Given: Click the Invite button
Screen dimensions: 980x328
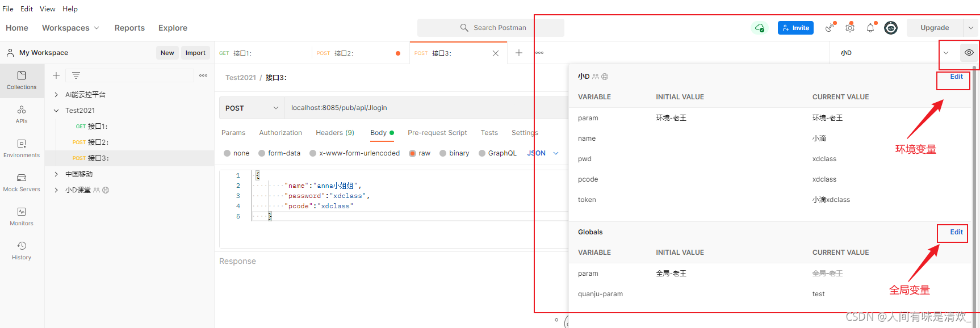Looking at the screenshot, I should (795, 28).
